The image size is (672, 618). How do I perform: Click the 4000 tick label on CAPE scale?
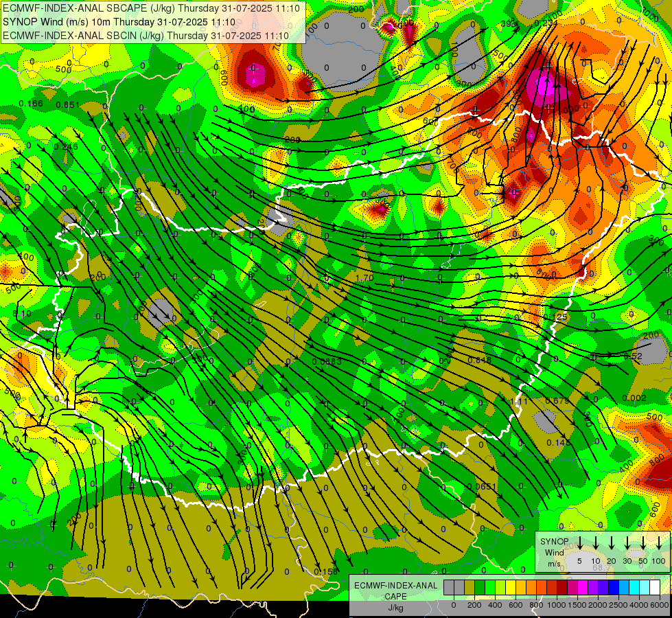638,605
